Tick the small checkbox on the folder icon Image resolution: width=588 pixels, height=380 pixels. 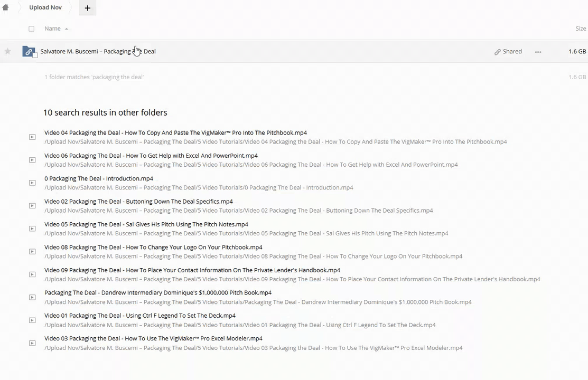35,55
